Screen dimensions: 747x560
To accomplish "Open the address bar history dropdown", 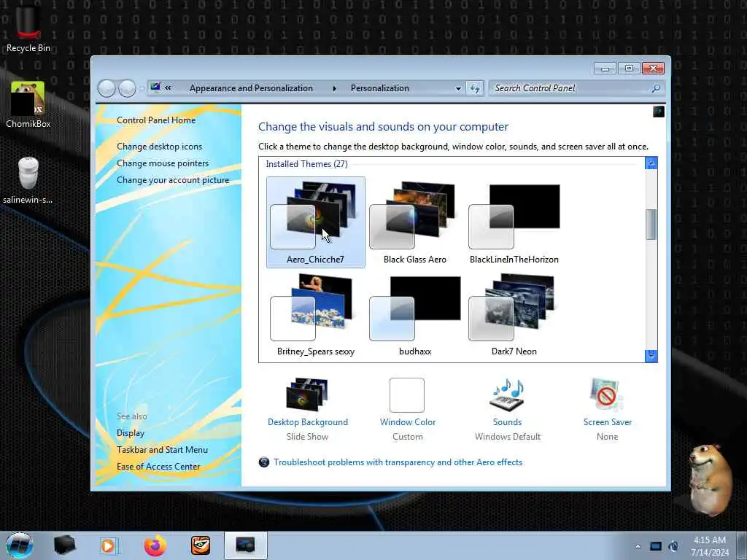I will tap(458, 88).
